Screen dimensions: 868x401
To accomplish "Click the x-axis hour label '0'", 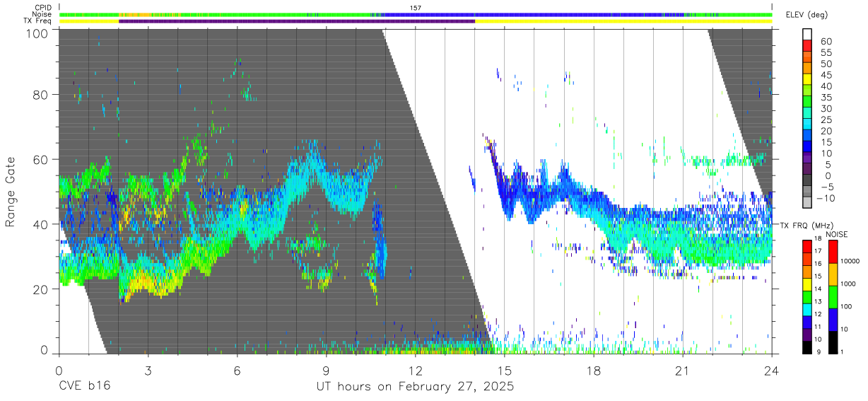I will [59, 370].
